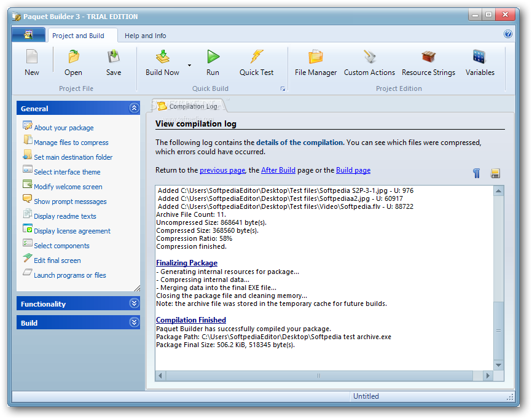Open Display license agreement link
Viewport: 532px width, 419px height.
pyautogui.click(x=72, y=231)
